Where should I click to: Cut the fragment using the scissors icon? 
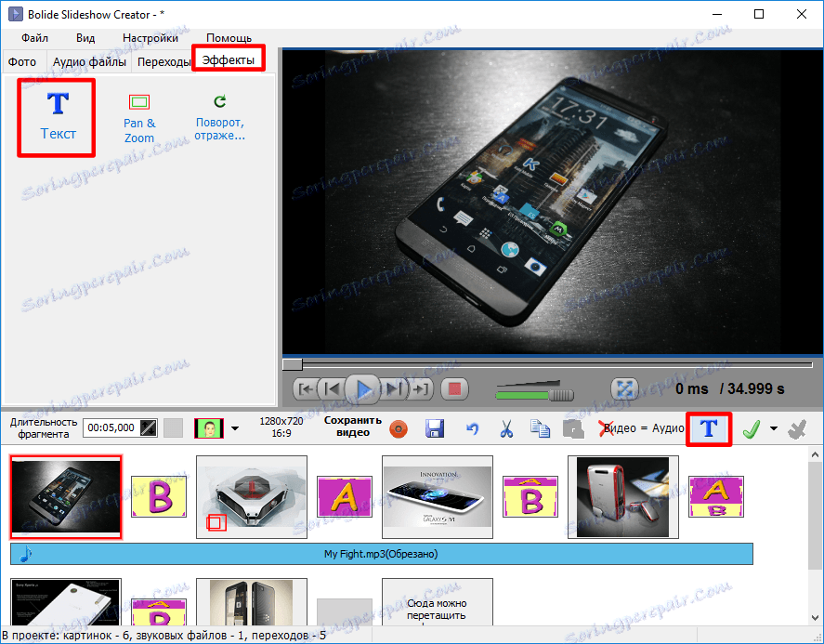click(504, 428)
